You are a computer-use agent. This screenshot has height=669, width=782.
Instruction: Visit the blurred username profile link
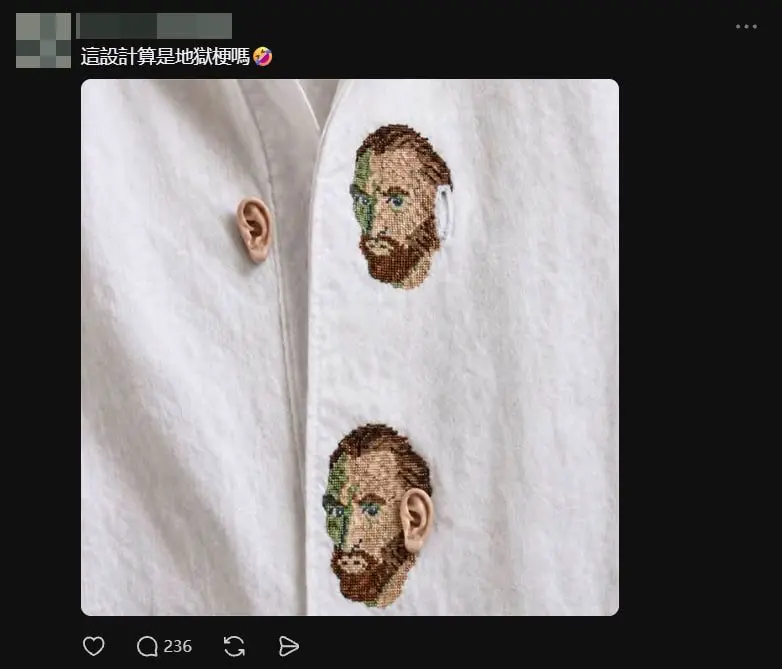click(x=154, y=26)
